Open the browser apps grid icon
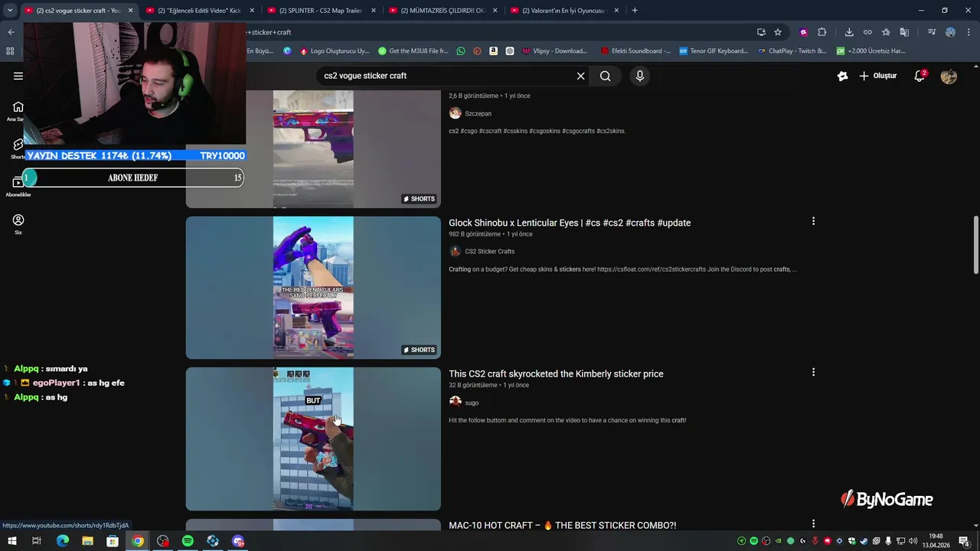This screenshot has height=551, width=980. point(10,51)
